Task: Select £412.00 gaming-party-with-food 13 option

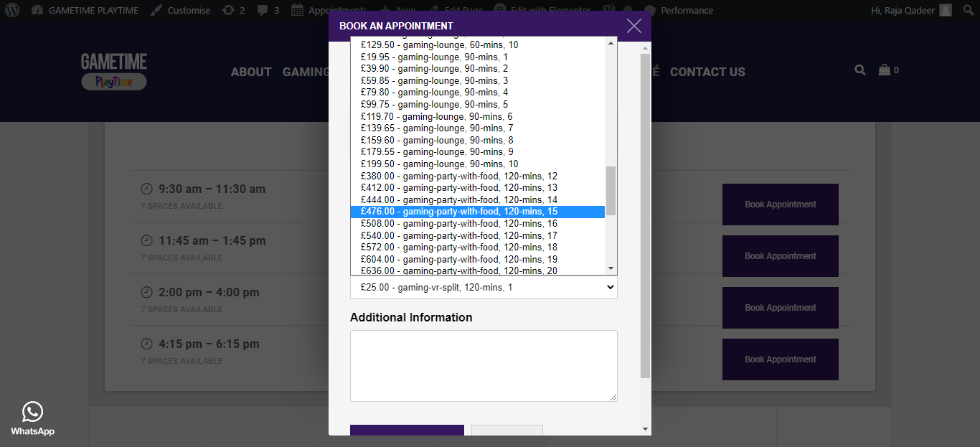Action: pyautogui.click(x=477, y=187)
